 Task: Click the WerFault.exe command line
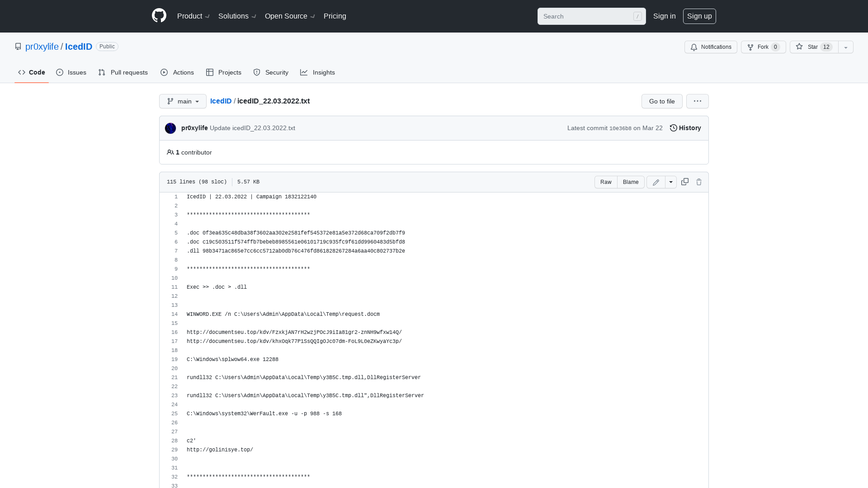[264, 414]
